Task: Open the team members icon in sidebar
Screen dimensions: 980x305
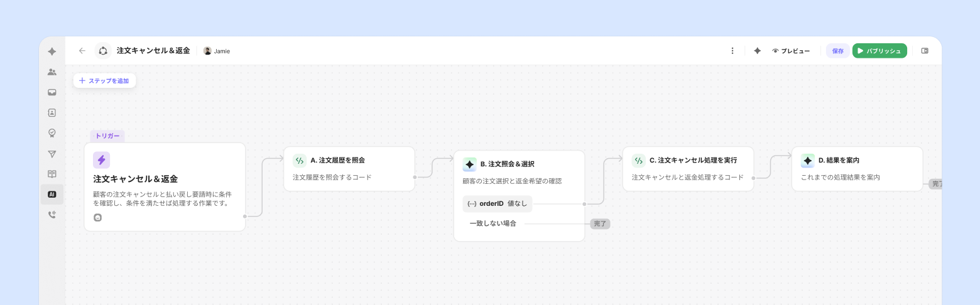Action: [x=52, y=72]
